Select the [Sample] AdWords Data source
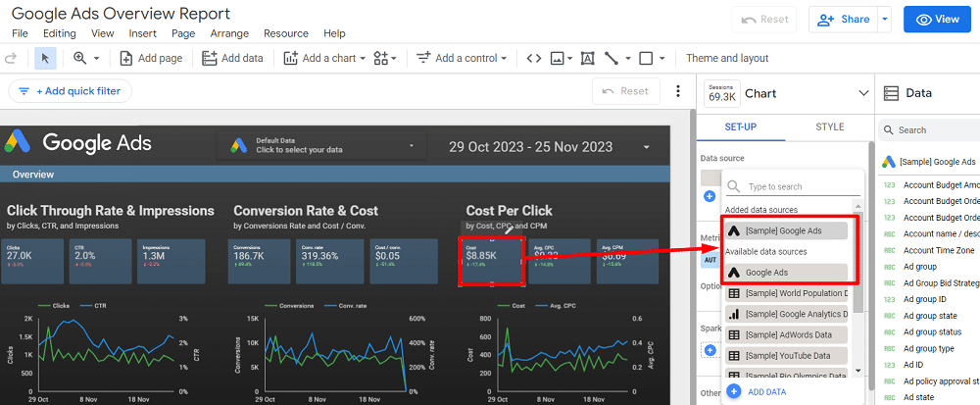 [786, 334]
